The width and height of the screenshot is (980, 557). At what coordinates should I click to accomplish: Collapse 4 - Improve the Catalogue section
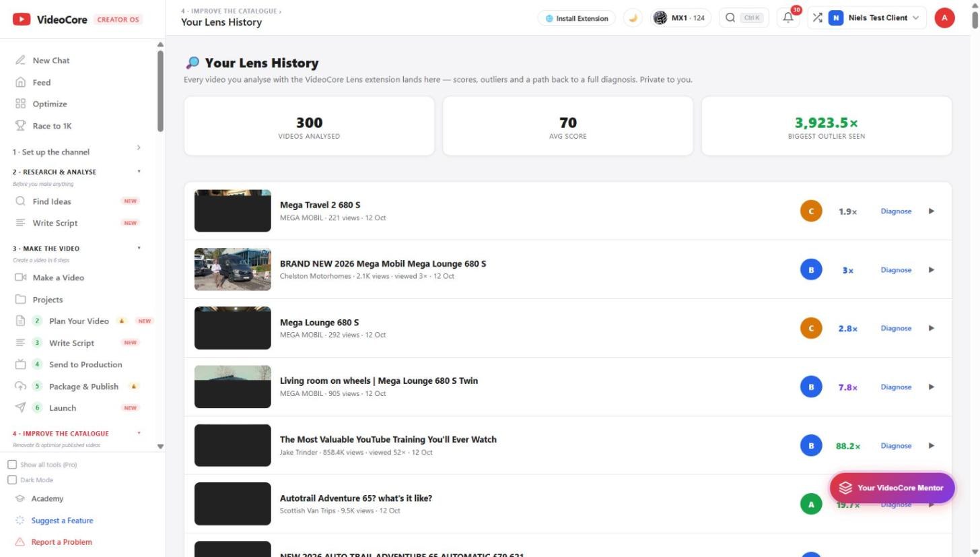[x=77, y=434]
